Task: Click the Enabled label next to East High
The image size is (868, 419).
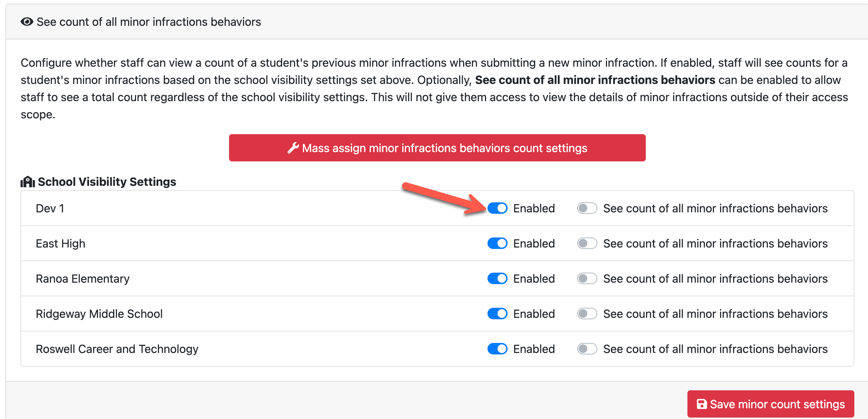Action: tap(534, 244)
